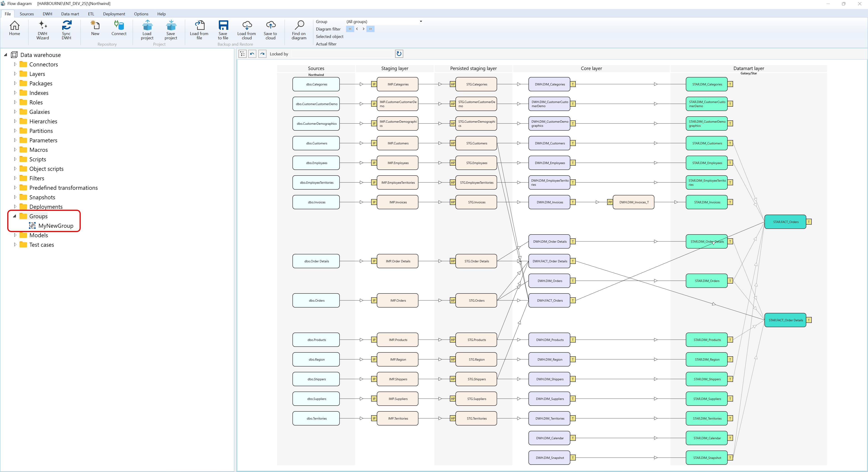Go to previous diagram filter

(357, 29)
